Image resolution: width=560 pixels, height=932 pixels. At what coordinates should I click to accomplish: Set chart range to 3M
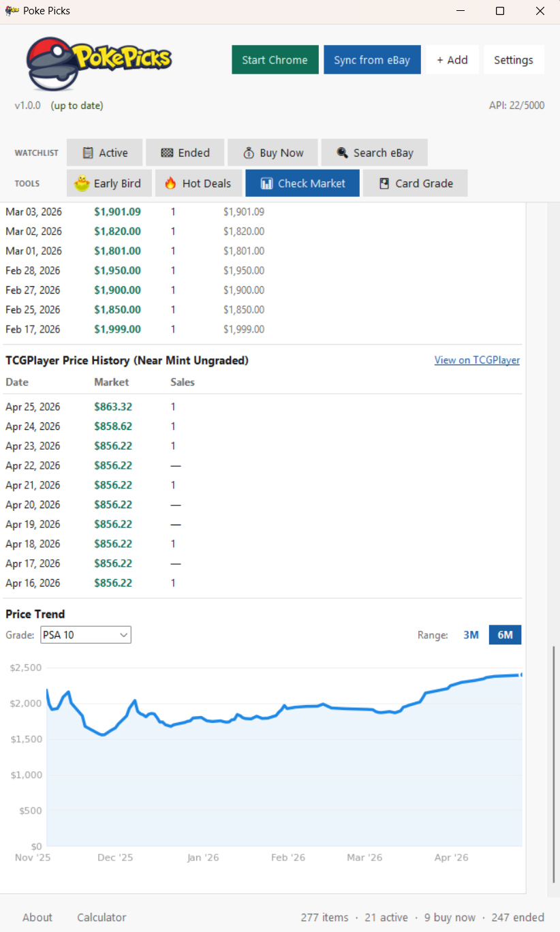coord(471,635)
